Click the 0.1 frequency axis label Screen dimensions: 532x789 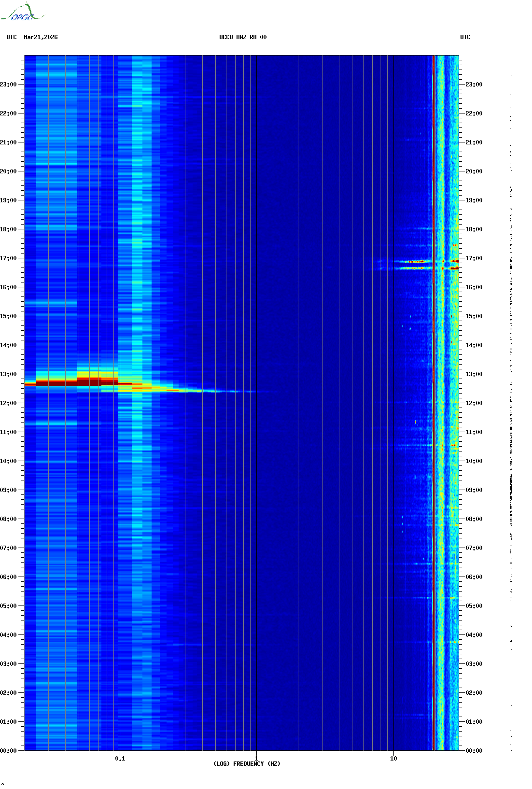click(120, 759)
